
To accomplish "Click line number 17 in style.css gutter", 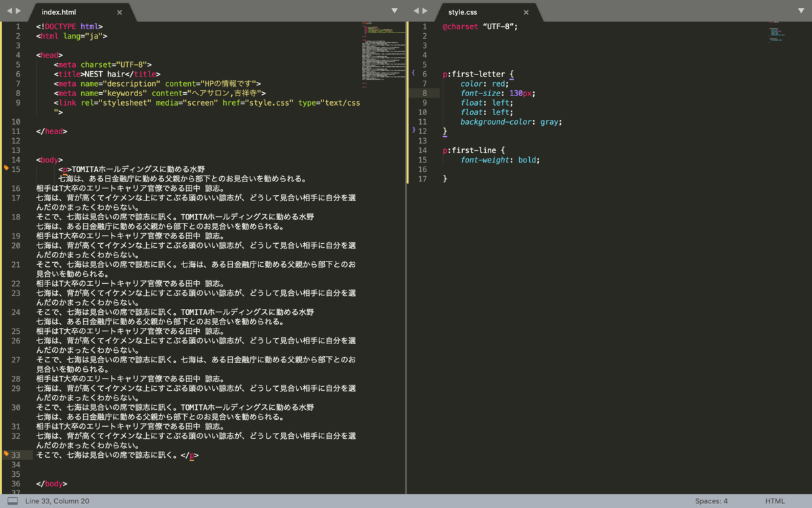I will coord(422,179).
